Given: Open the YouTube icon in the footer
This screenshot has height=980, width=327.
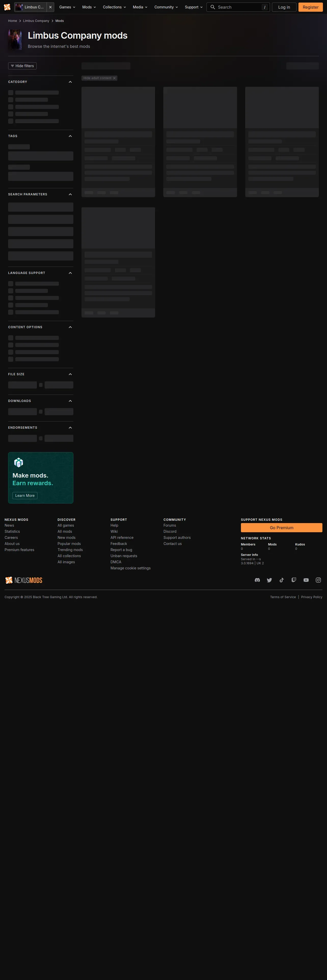Looking at the screenshot, I should coord(306,580).
